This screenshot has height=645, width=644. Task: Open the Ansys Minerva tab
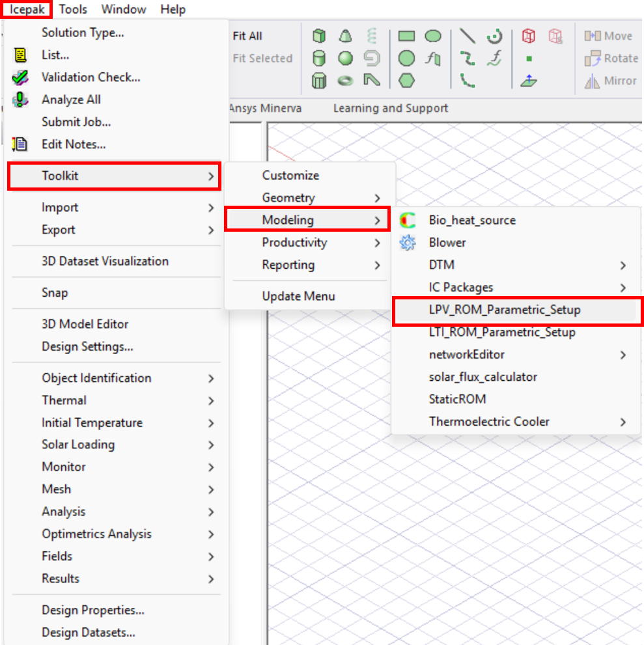click(266, 108)
